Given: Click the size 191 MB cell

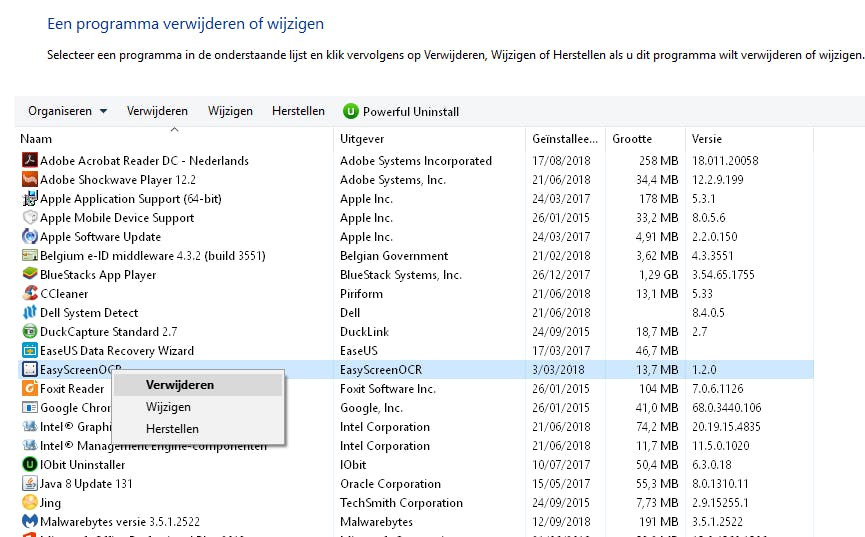Looking at the screenshot, I should pos(658,522).
